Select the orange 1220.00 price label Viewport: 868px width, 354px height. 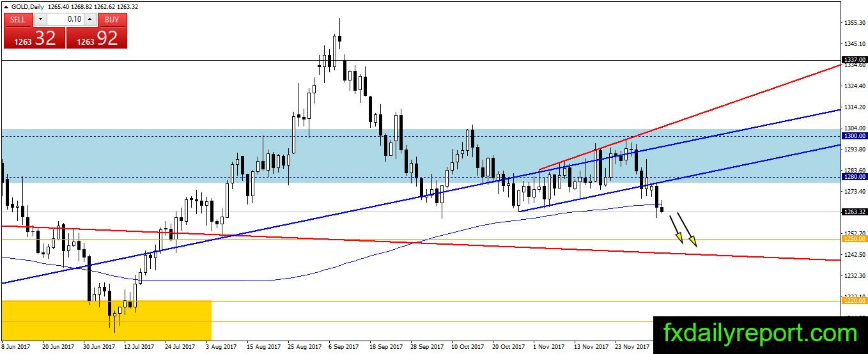[x=854, y=300]
